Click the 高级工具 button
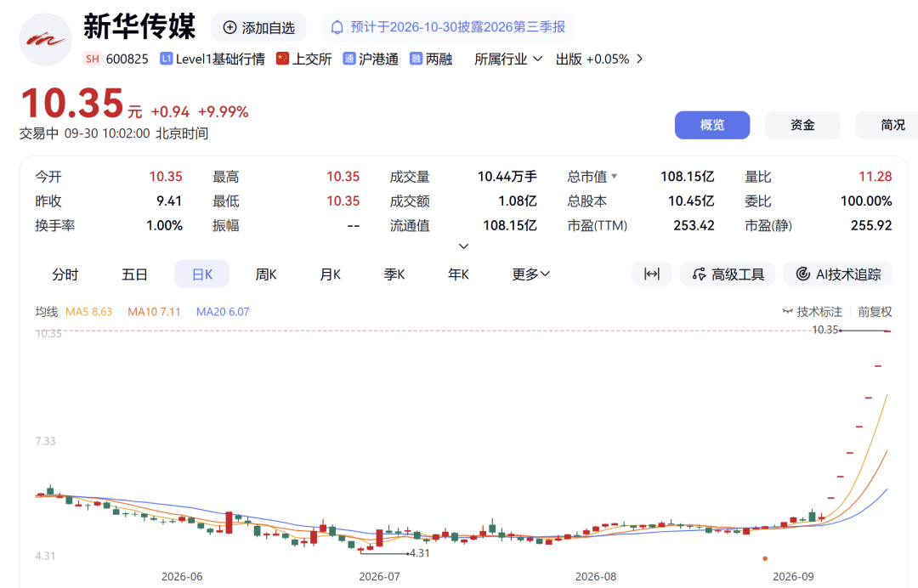Screen dimensions: 918x588 pyautogui.click(x=727, y=274)
